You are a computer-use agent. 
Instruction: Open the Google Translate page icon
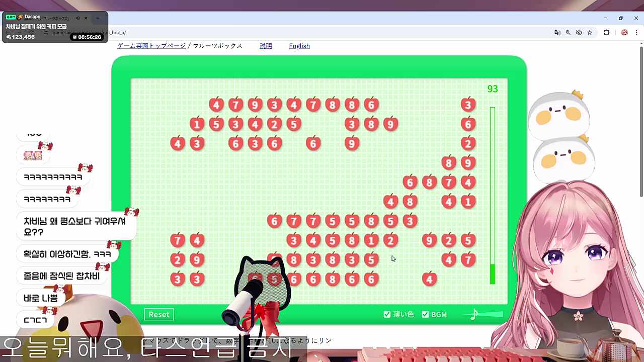pos(557,33)
